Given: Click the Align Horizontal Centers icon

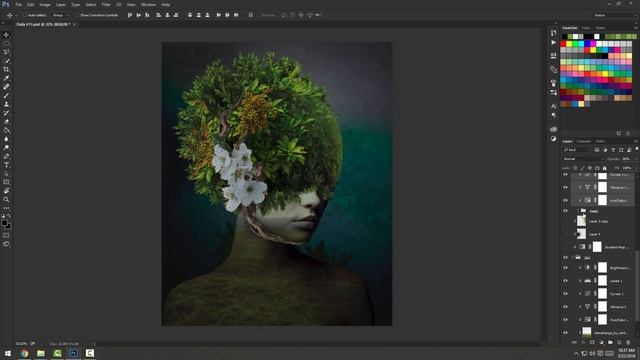Looking at the screenshot, I should tap(167, 15).
